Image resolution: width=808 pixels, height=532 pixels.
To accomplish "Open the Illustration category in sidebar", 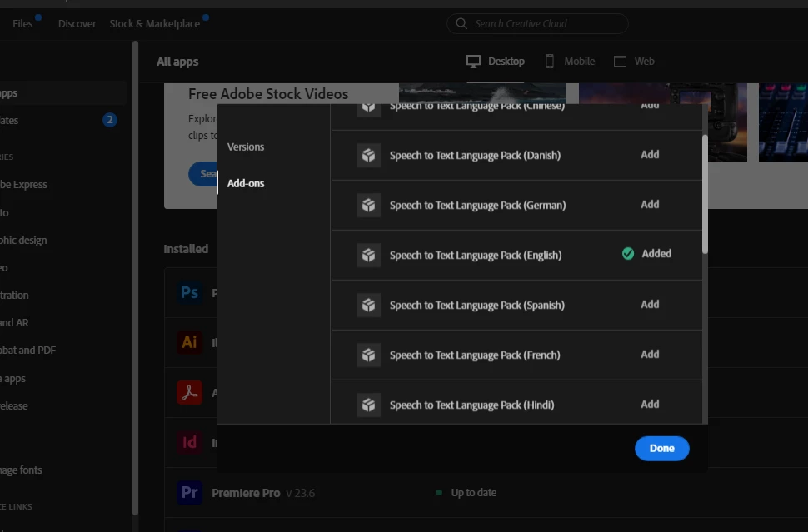I will coord(14,295).
